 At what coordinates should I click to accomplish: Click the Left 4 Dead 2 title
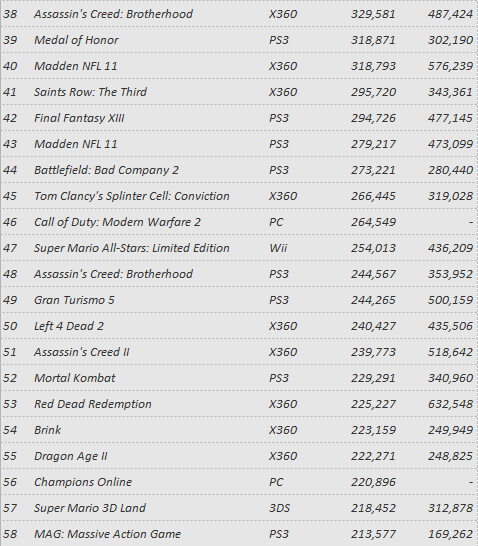pyautogui.click(x=69, y=326)
